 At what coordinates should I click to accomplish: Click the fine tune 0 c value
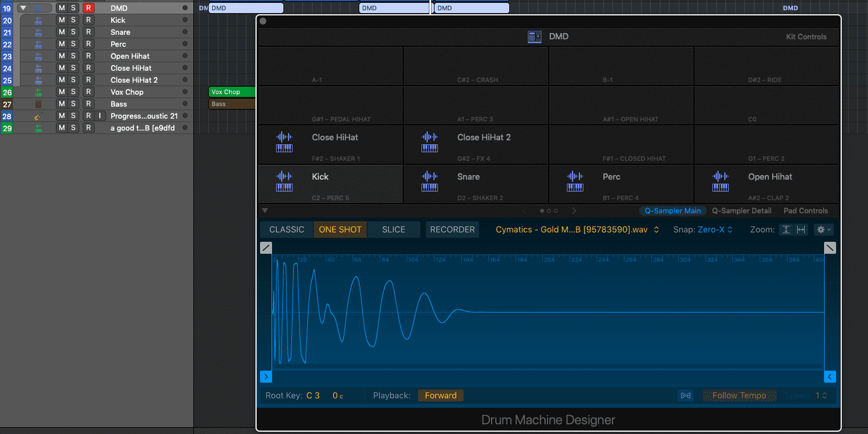click(x=338, y=396)
